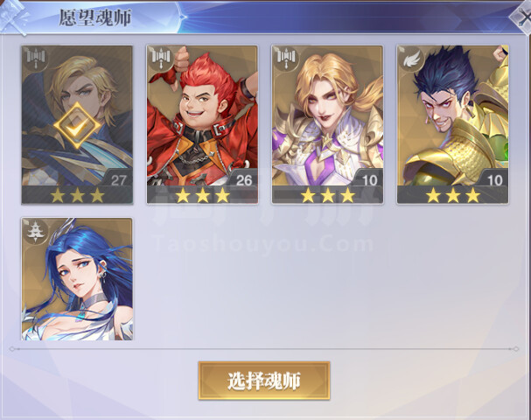The height and width of the screenshot is (420, 531).
Task: Click the 愿望魂师 title header
Action: 95,17
